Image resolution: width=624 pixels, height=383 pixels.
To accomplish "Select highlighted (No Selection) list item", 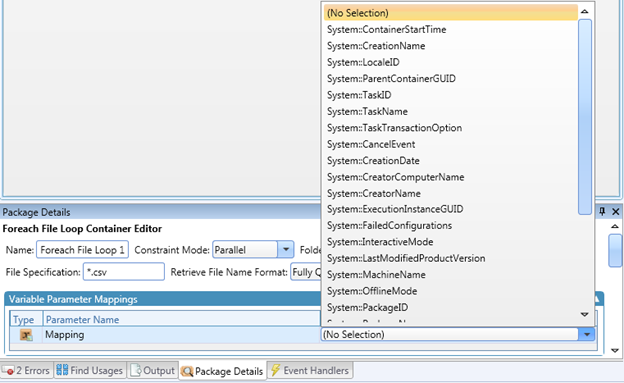I will (x=450, y=13).
